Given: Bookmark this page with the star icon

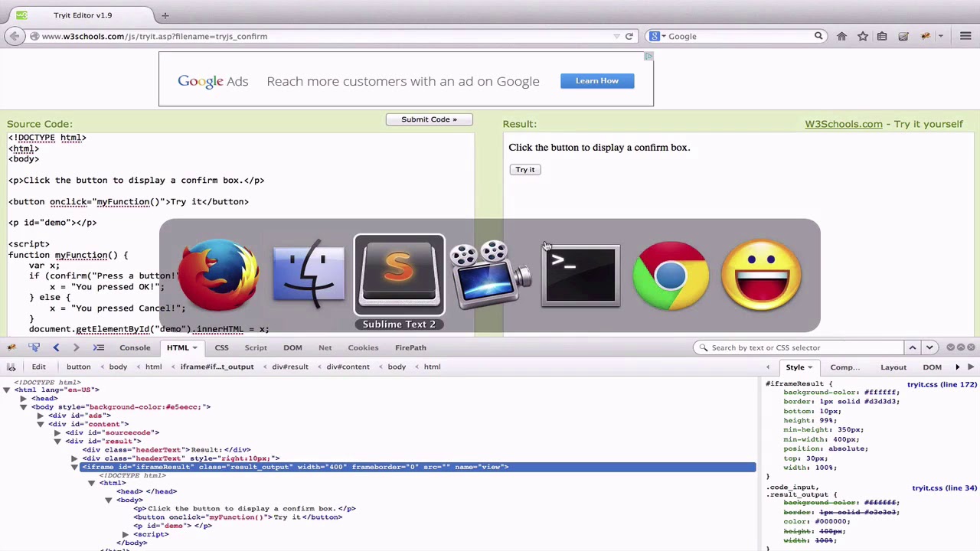Looking at the screenshot, I should pyautogui.click(x=863, y=36).
